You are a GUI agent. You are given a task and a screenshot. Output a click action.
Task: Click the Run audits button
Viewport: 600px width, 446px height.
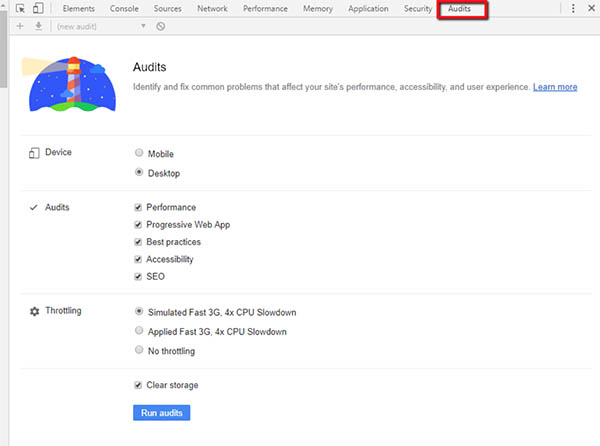161,413
